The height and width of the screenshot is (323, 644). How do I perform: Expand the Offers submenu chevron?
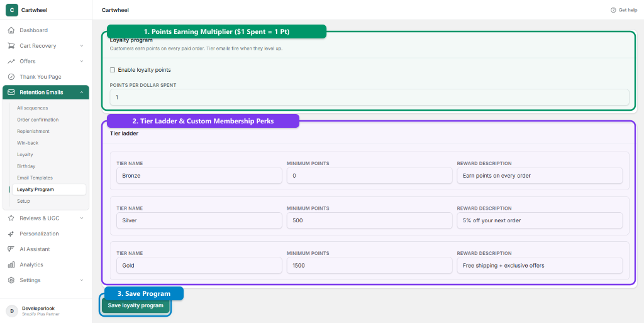click(81, 61)
